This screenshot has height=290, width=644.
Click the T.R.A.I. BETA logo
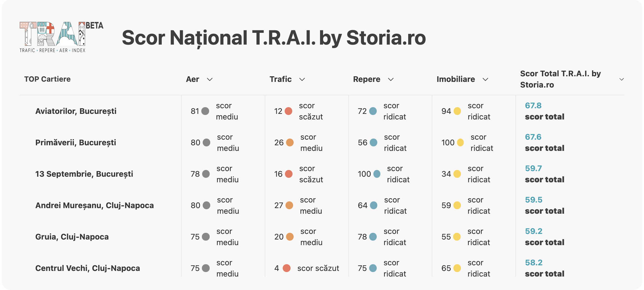(x=61, y=37)
